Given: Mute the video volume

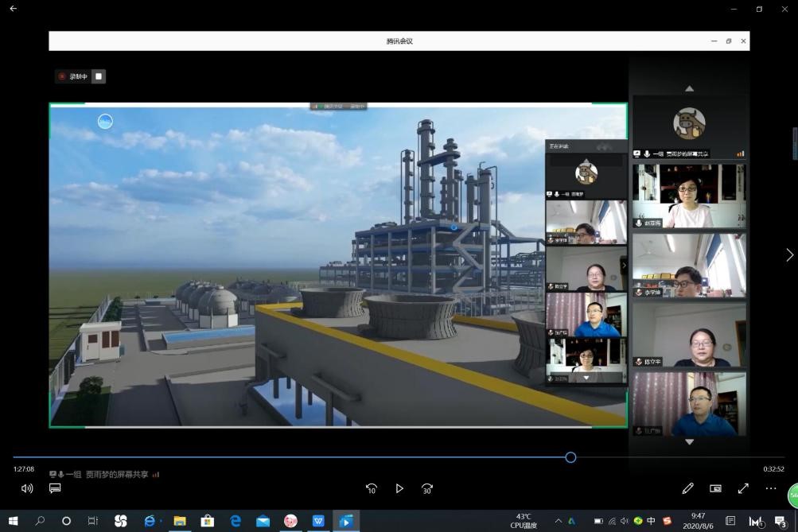Looking at the screenshot, I should coord(27,488).
